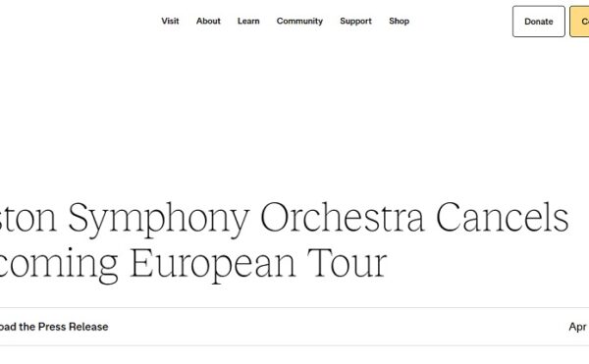Go to the Community section

pyautogui.click(x=299, y=21)
